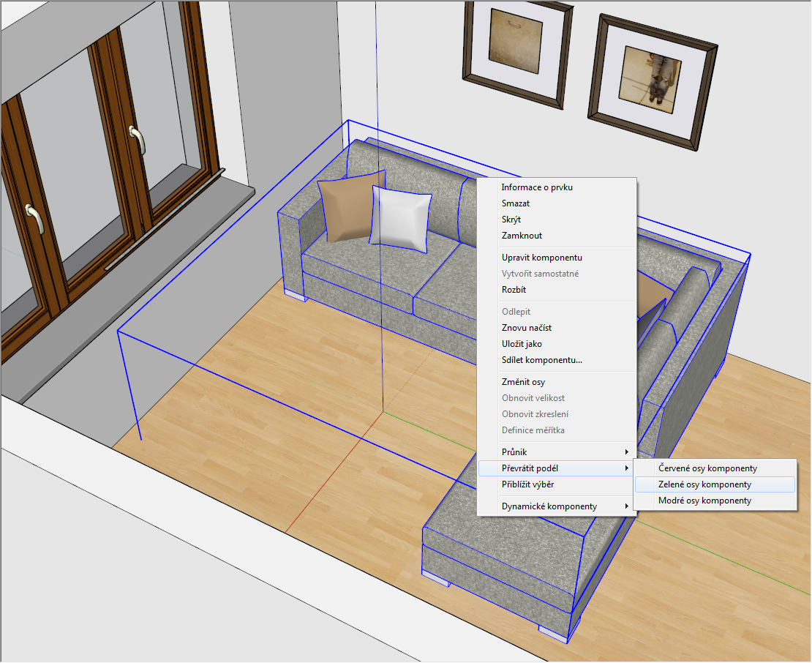This screenshot has height=663, width=812.
Task: Expand the Dynamické komponenty submenu
Action: 549,506
